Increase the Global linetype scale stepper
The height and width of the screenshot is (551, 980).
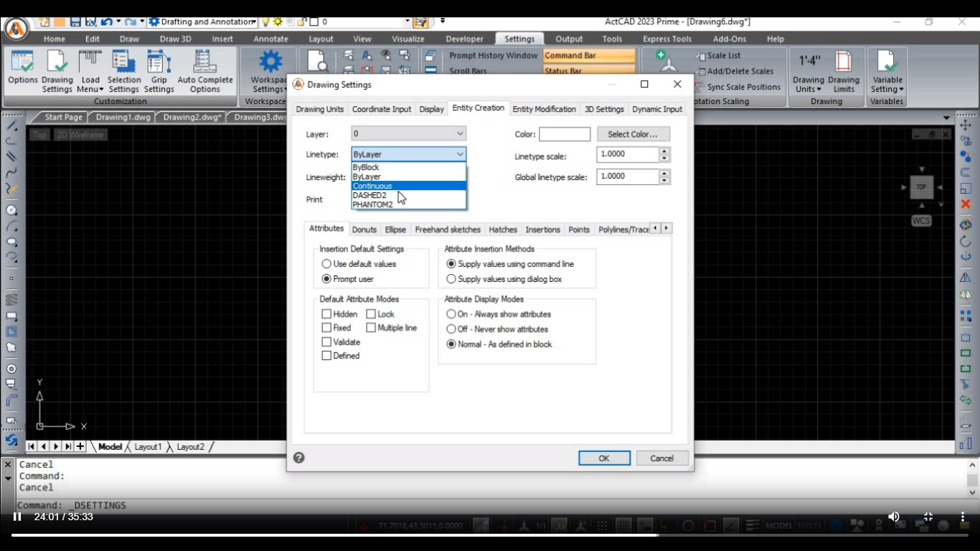[664, 173]
